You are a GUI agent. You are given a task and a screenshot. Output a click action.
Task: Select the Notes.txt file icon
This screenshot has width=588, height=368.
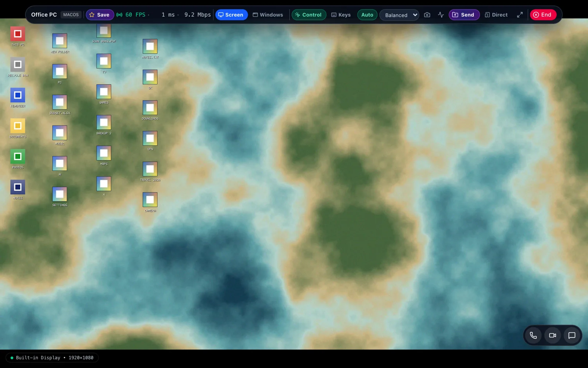tap(150, 49)
